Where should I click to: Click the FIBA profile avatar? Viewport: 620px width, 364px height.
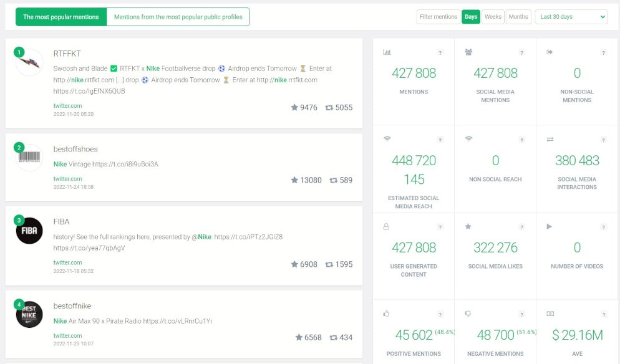point(29,231)
